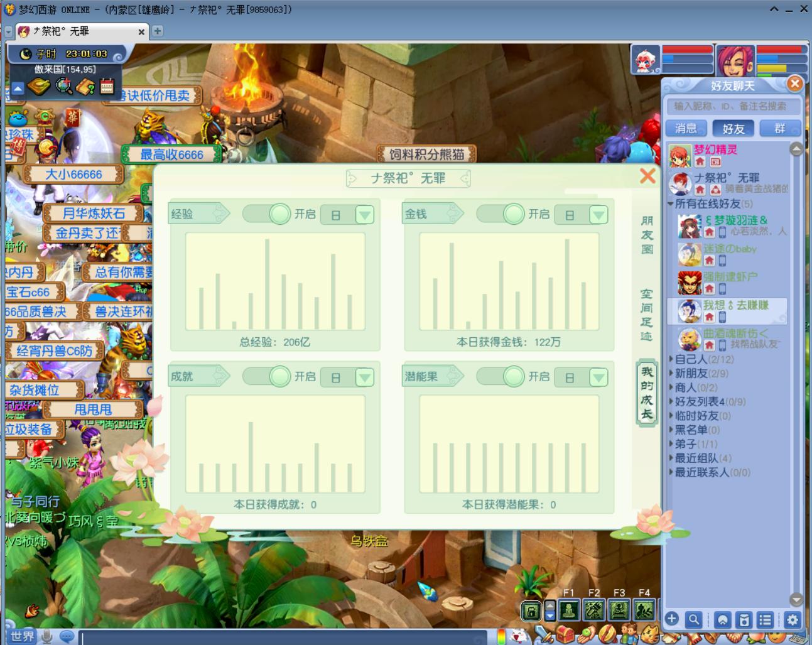Click the F4 skill shortcut icon
812x645 pixels.
[x=644, y=609]
